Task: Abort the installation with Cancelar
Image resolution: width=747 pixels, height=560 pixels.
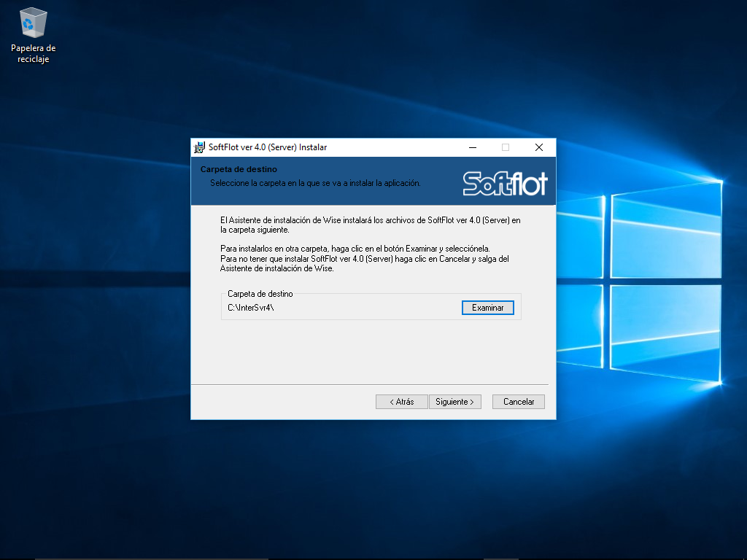Action: (519, 402)
